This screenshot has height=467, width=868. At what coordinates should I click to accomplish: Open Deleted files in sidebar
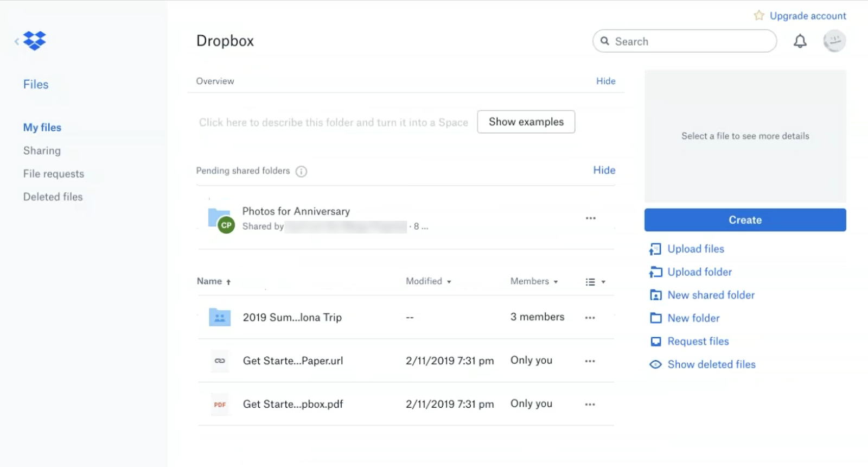53,197
